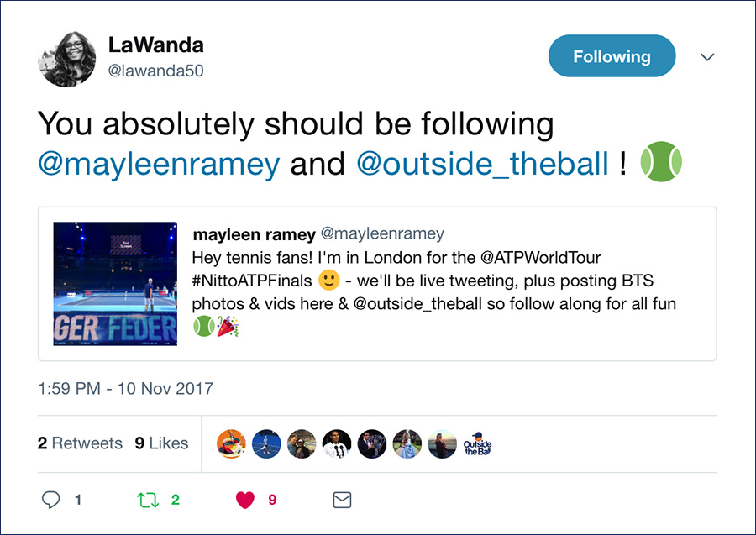Click mayleen ramey name in quoted tweet

pyautogui.click(x=254, y=234)
